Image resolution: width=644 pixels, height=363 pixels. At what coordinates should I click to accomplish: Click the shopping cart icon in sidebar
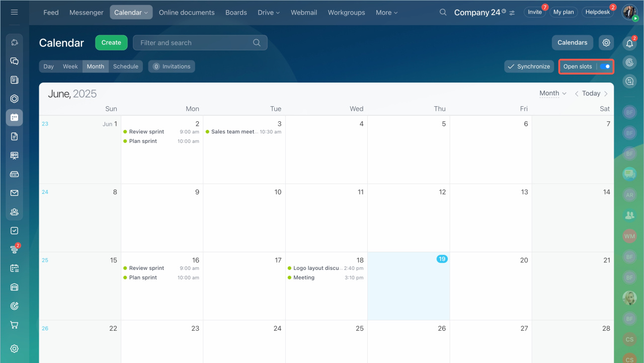tap(14, 325)
